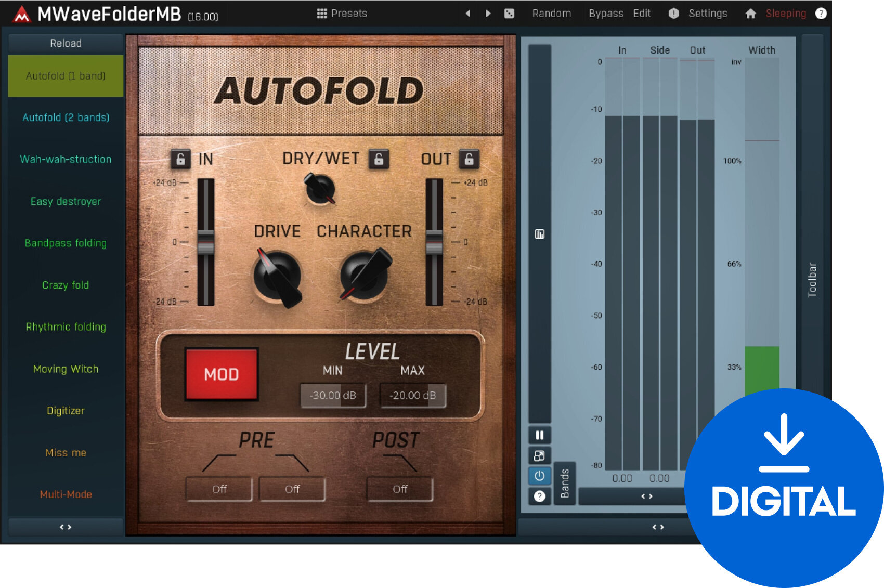Screen dimensions: 884x588
Task: Click the previous preset arrow
Action: point(467,14)
